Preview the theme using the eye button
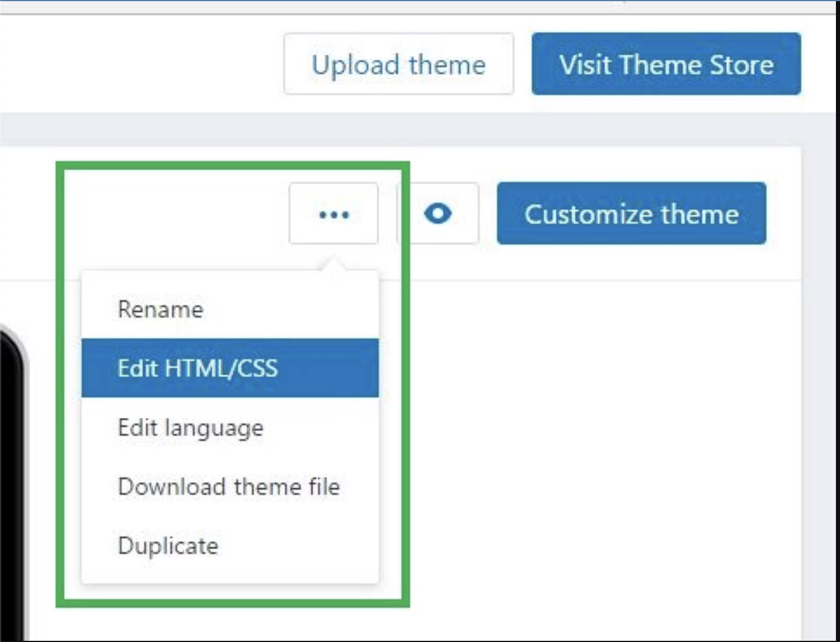Viewport: 840px width, 642px height. coord(438,214)
